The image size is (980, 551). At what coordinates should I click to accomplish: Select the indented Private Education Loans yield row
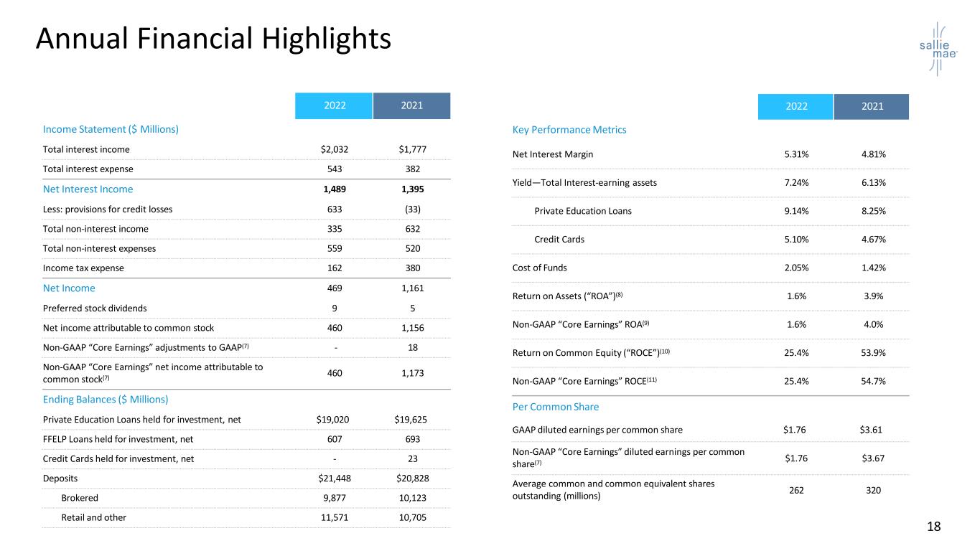(x=583, y=211)
